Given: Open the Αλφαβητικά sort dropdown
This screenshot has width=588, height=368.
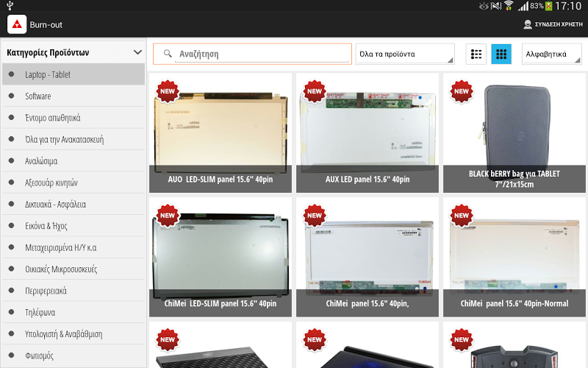Looking at the screenshot, I should click(x=552, y=54).
